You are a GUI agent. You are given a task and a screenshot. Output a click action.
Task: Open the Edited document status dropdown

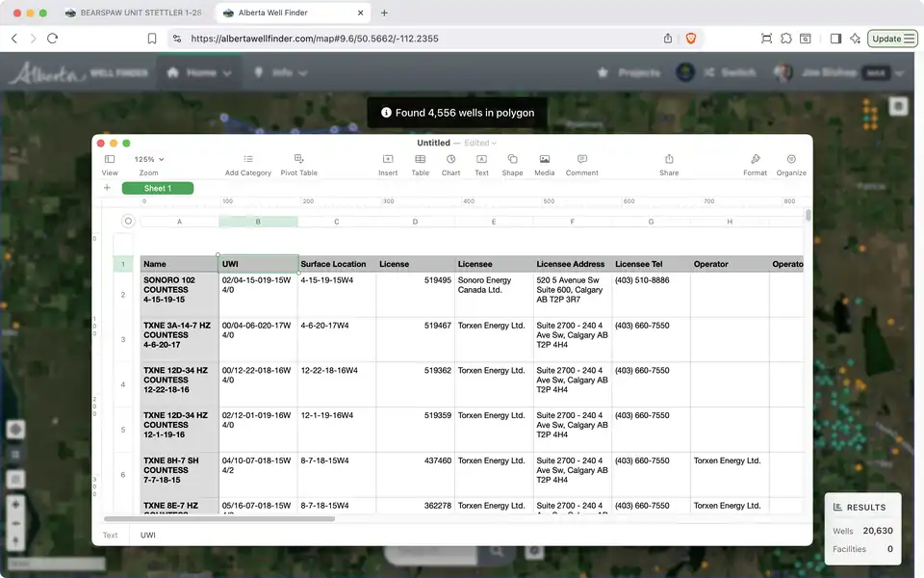coord(480,143)
